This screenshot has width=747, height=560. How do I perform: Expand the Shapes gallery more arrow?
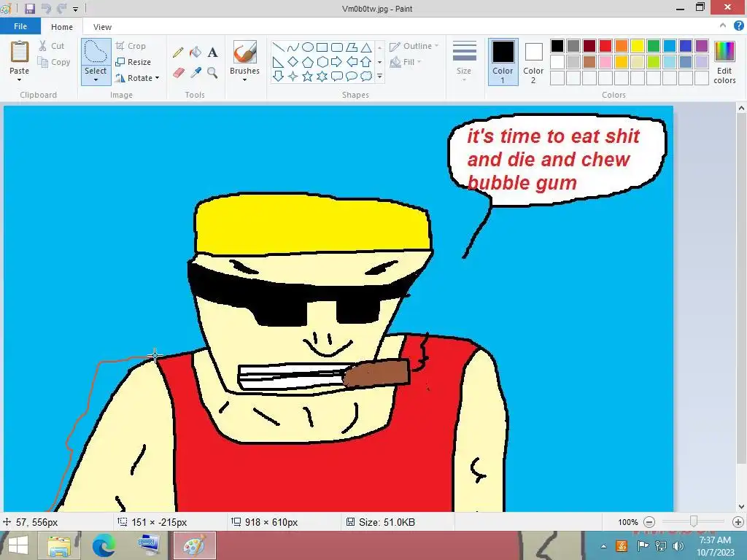pos(379,76)
